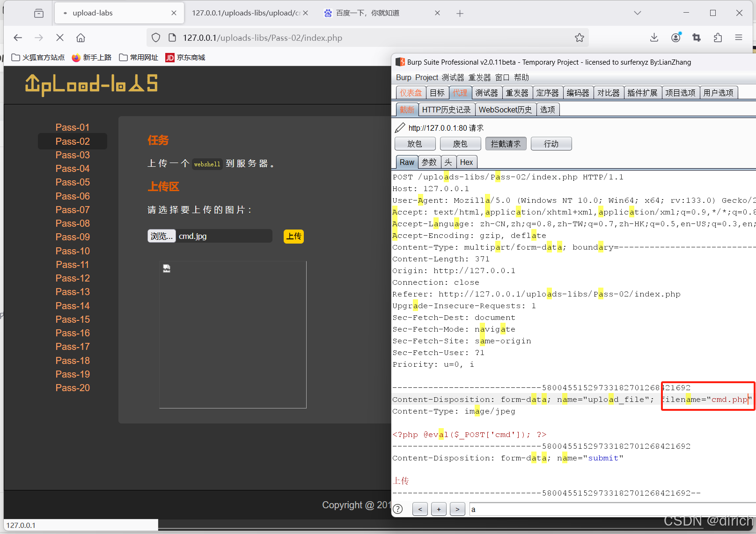Bookmark this page with the star icon
This screenshot has height=534, width=756.
click(580, 37)
